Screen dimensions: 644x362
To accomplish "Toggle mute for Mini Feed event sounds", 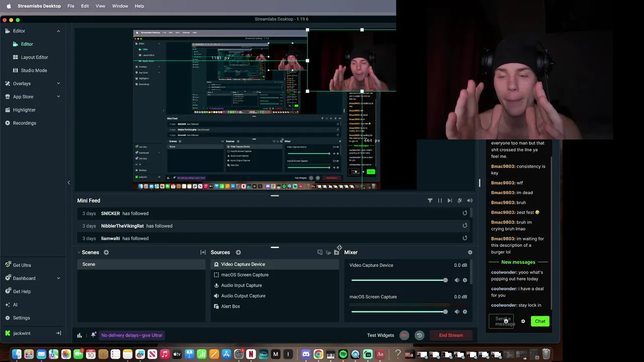I will (459, 201).
